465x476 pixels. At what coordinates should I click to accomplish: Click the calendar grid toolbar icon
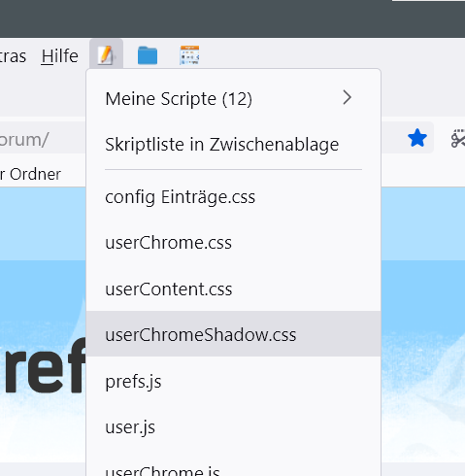189,55
